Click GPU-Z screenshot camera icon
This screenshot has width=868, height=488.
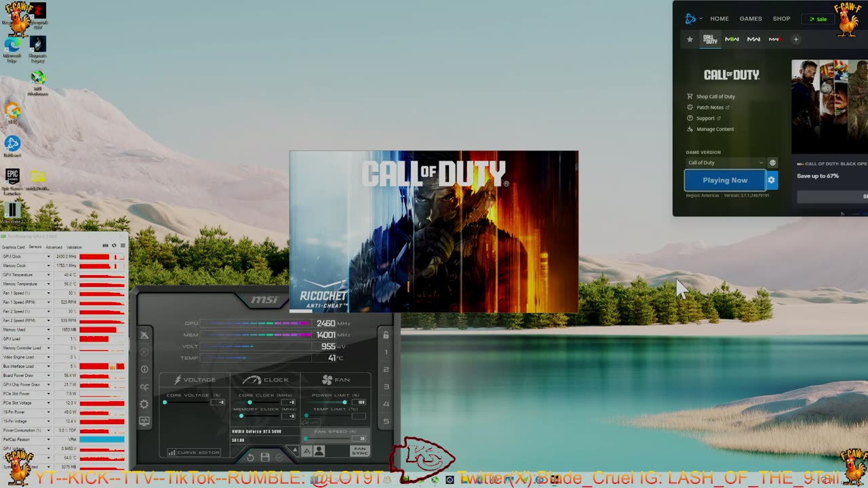click(x=105, y=245)
